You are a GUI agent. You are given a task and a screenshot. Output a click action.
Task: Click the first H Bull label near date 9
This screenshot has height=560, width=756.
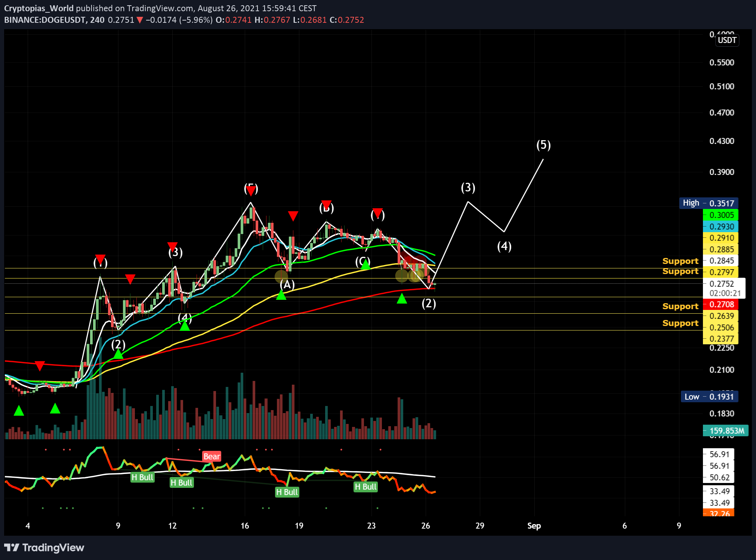click(142, 477)
